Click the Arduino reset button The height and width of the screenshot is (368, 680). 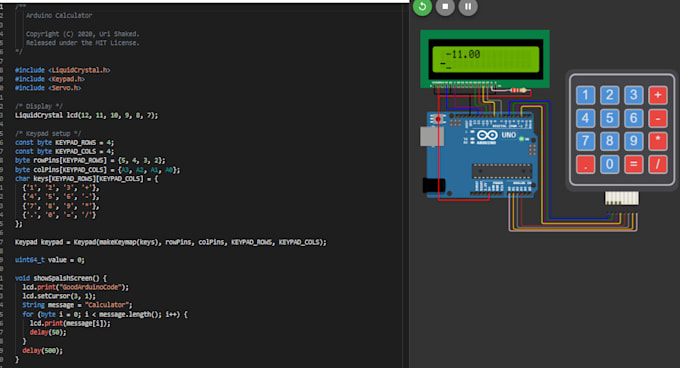click(438, 119)
